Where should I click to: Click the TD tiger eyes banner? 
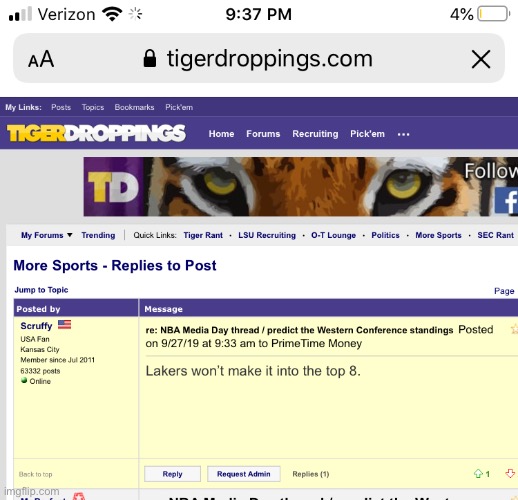(x=301, y=187)
